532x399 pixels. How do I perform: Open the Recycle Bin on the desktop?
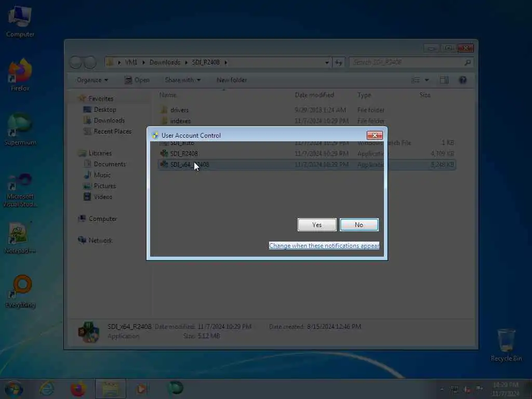pyautogui.click(x=506, y=345)
